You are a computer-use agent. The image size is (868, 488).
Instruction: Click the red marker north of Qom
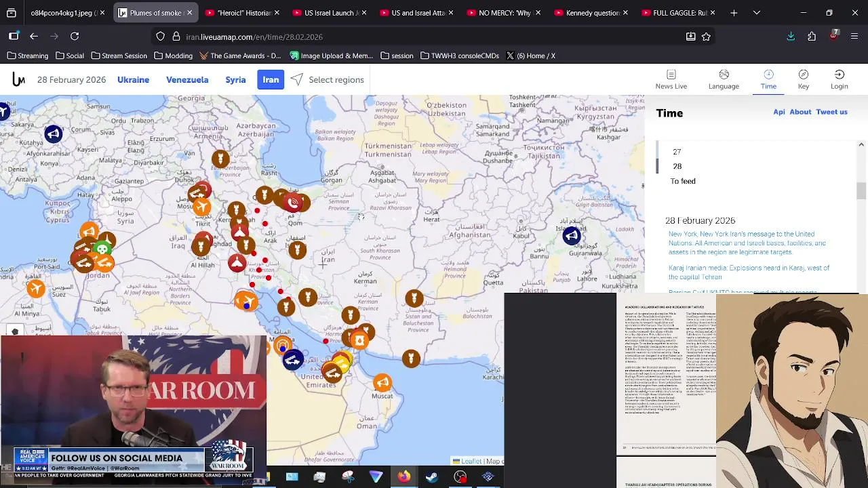(293, 202)
